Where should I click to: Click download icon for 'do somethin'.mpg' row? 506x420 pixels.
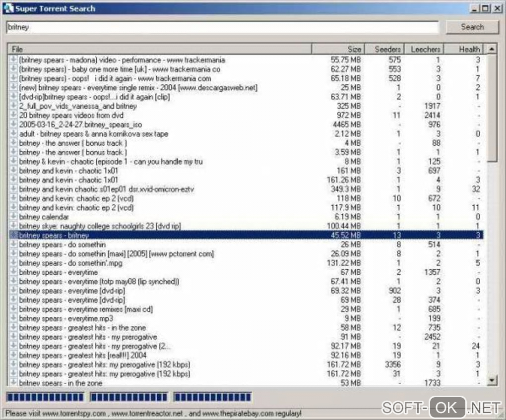[13, 263]
